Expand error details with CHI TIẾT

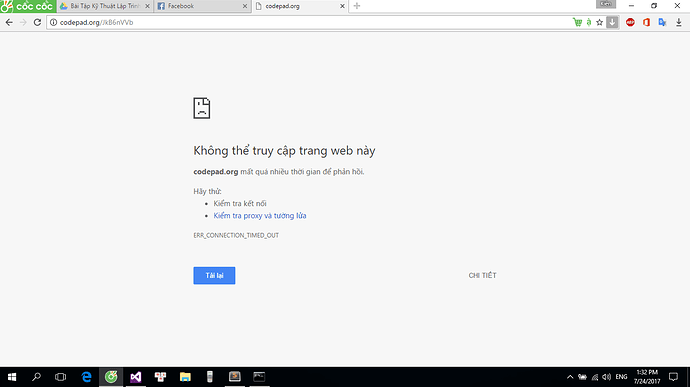[x=482, y=275]
